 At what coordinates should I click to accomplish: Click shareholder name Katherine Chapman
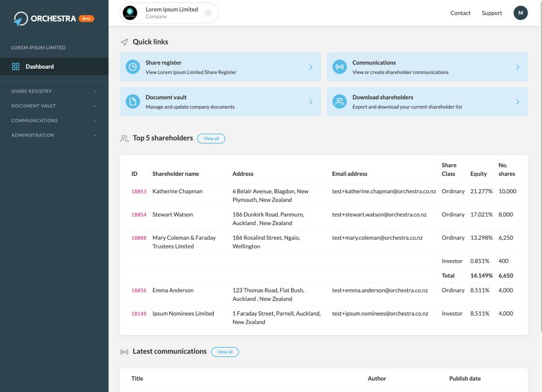coord(177,191)
